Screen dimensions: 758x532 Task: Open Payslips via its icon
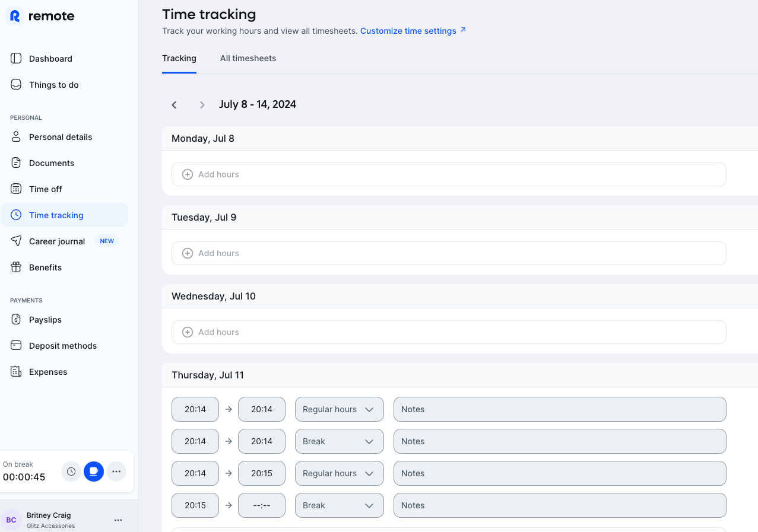(x=16, y=319)
